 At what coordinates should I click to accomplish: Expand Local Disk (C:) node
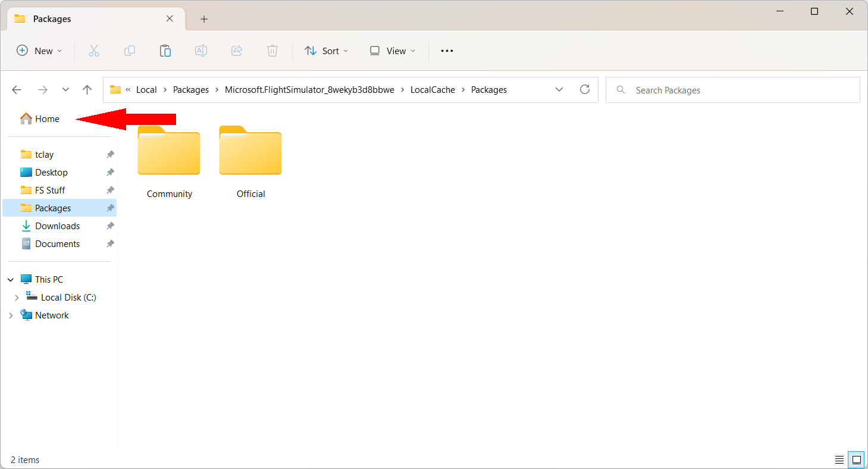[x=17, y=298]
